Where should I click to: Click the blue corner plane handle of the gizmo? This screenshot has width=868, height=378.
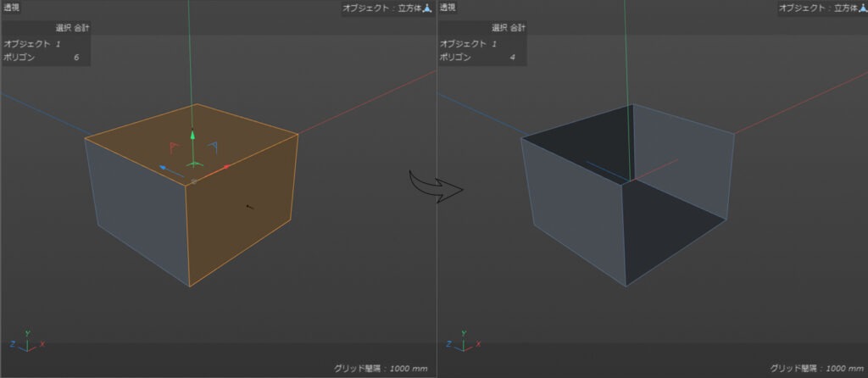(213, 147)
